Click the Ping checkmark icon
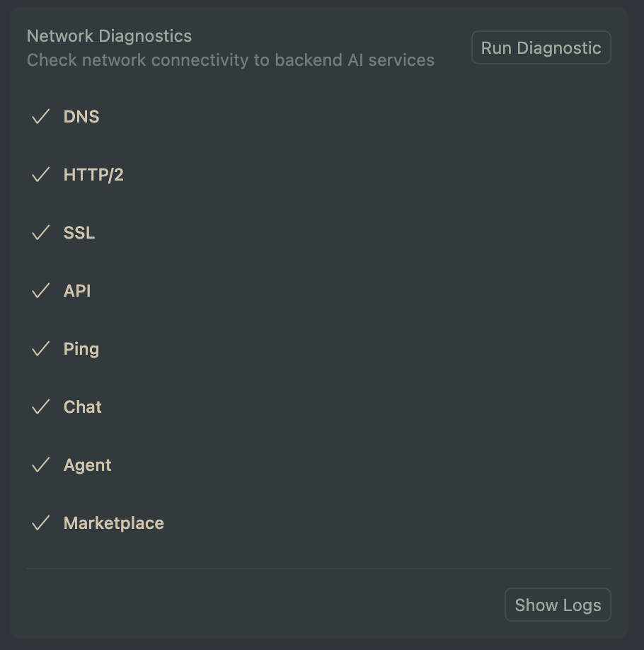The width and height of the screenshot is (644, 650). click(x=41, y=348)
